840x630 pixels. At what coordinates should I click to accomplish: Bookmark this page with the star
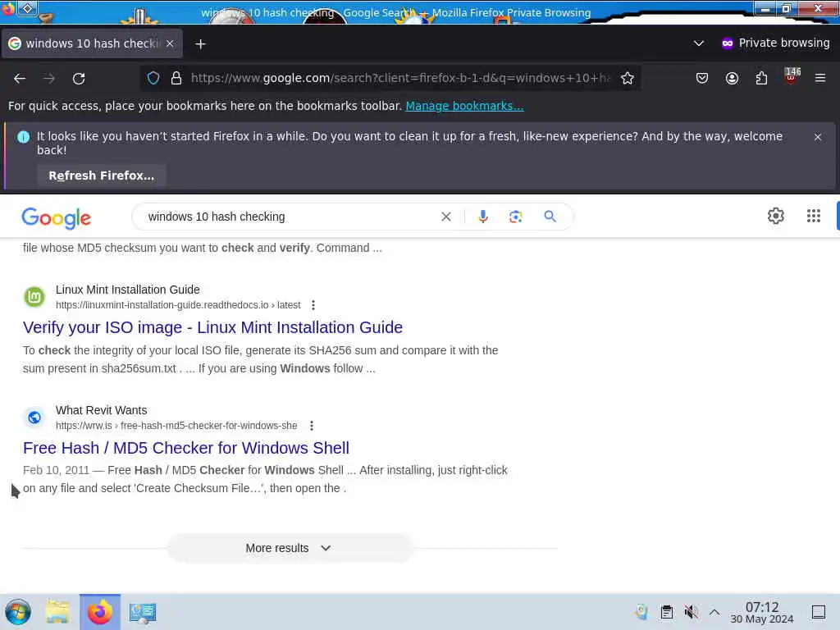coord(628,78)
